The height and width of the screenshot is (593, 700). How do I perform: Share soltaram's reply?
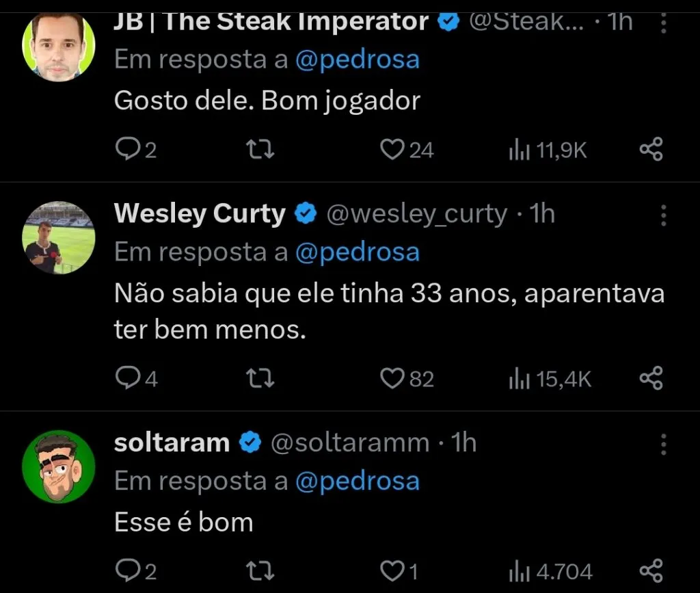(x=651, y=570)
